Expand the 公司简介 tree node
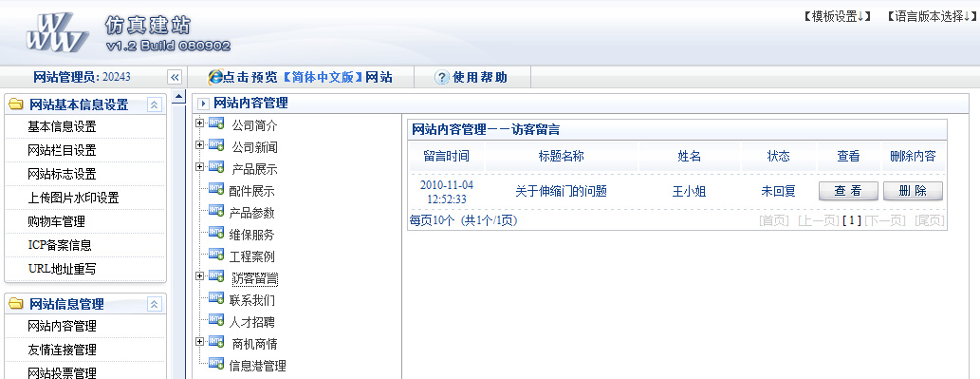980x379 pixels. (200, 123)
